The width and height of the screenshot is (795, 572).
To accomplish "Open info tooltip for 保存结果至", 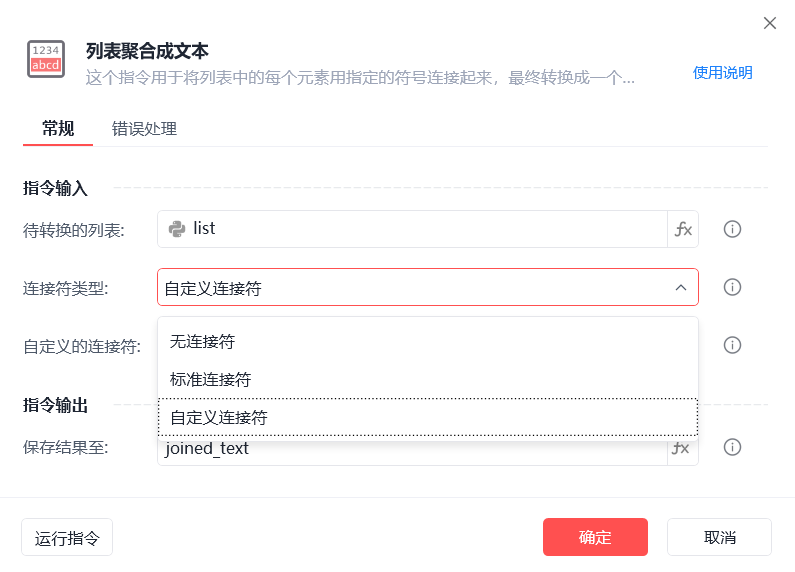I will pyautogui.click(x=732, y=447).
